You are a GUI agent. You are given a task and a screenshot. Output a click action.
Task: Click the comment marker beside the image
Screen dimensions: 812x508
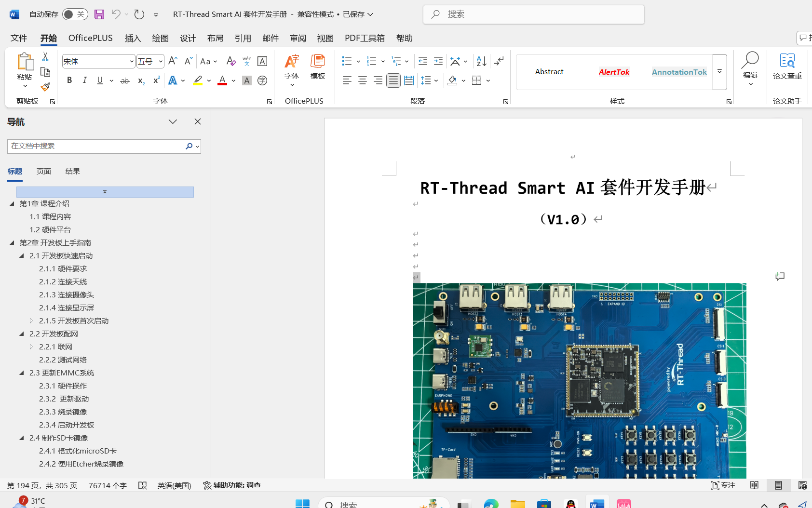pyautogui.click(x=780, y=276)
